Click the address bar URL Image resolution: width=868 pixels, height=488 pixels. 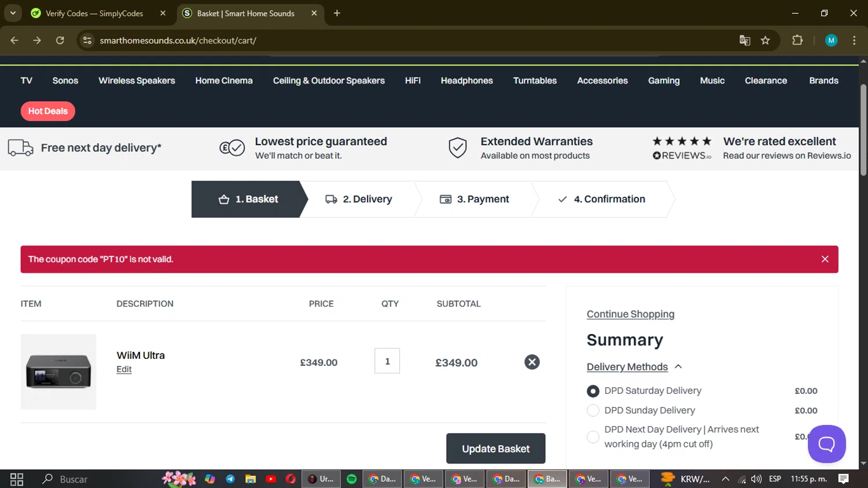[178, 41]
